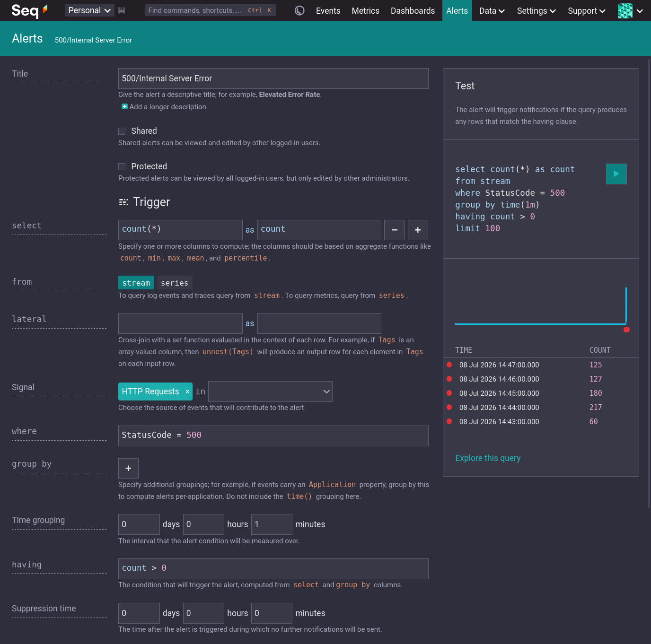Click the Seq logo icon
The height and width of the screenshot is (644, 651).
[x=29, y=10]
